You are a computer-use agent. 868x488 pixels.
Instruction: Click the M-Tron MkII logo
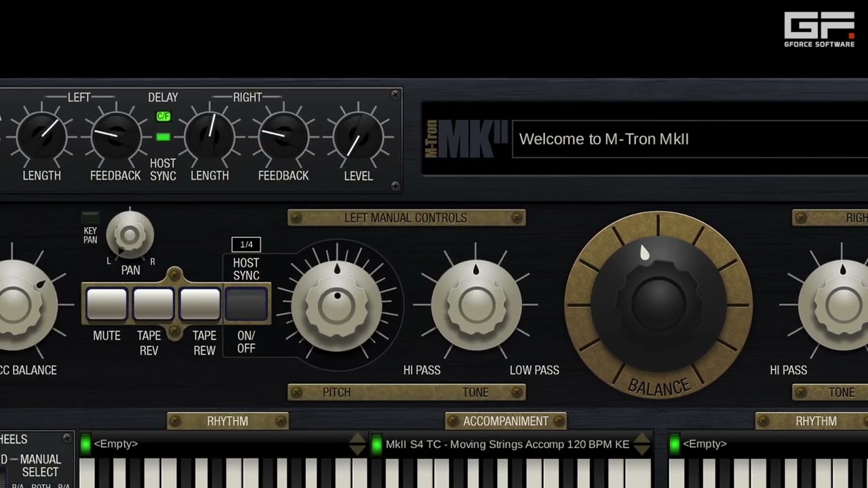pyautogui.click(x=467, y=139)
